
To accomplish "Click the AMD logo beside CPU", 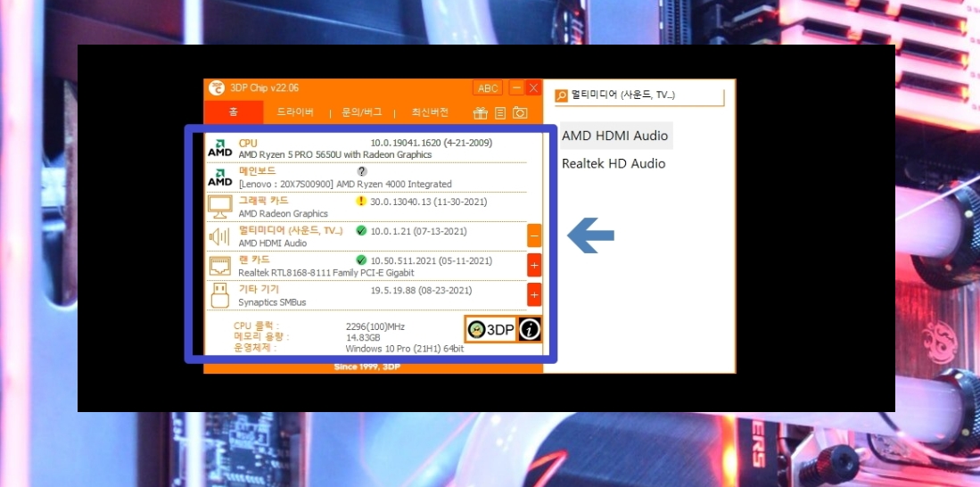I will coord(220,148).
